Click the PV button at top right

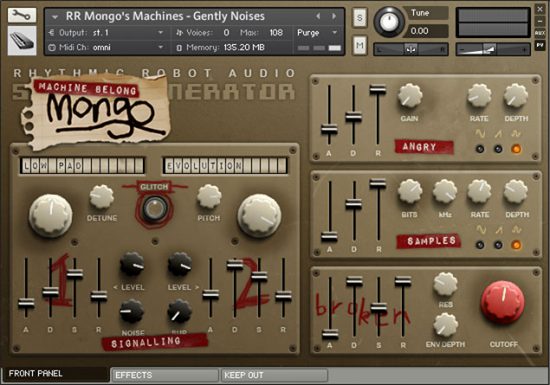coord(540,45)
